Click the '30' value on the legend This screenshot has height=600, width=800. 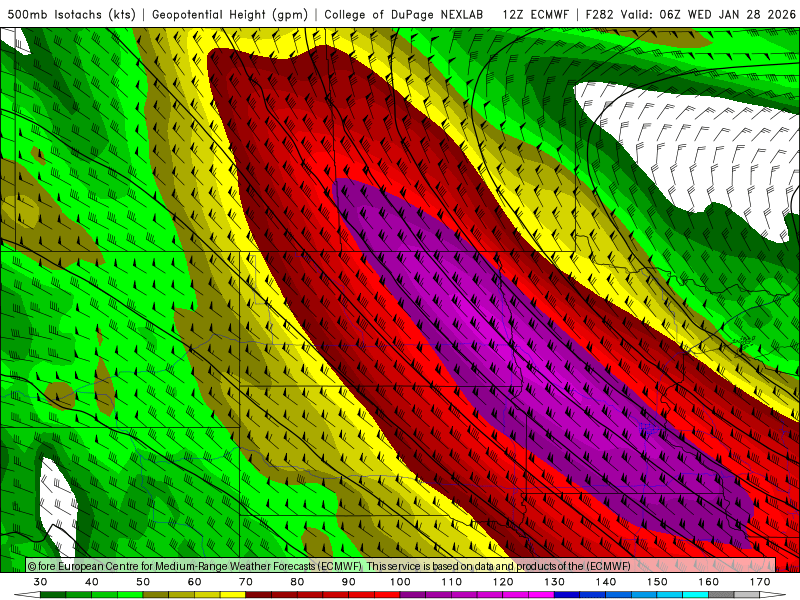[x=40, y=582]
